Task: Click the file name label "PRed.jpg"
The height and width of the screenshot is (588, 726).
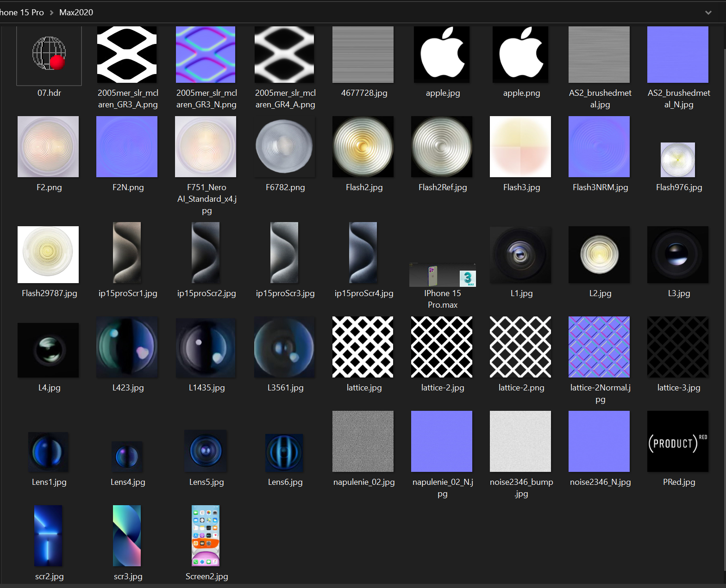Action: pos(679,482)
